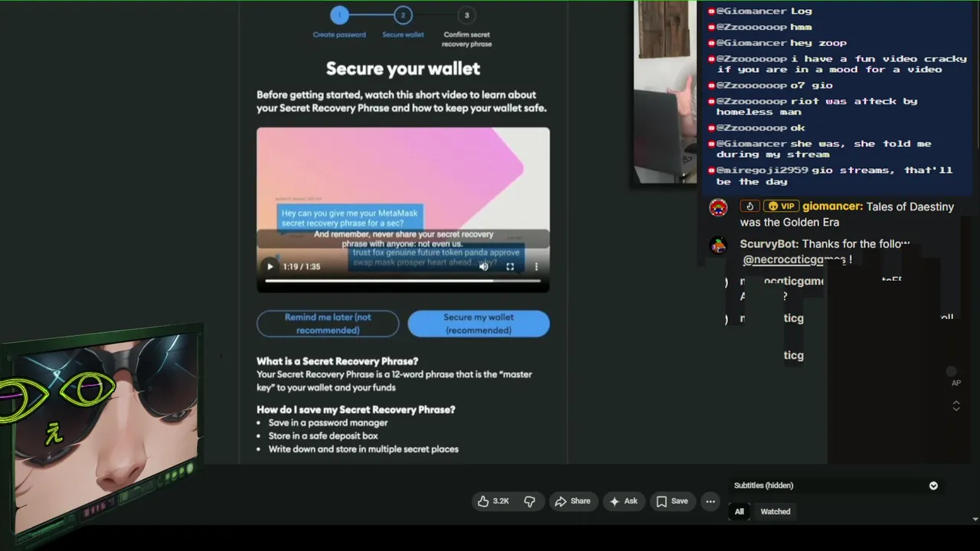Seek along the tutorial video progress bar
Viewport: 980px width, 551px height.
(x=403, y=281)
